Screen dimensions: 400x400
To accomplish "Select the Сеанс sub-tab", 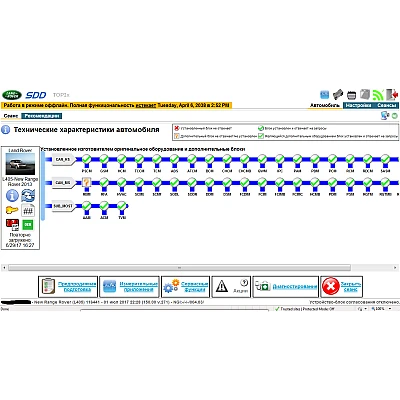I will (x=11, y=116).
